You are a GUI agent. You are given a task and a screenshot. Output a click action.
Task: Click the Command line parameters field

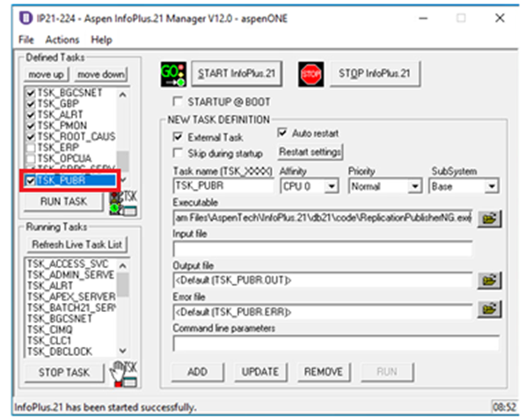click(336, 344)
